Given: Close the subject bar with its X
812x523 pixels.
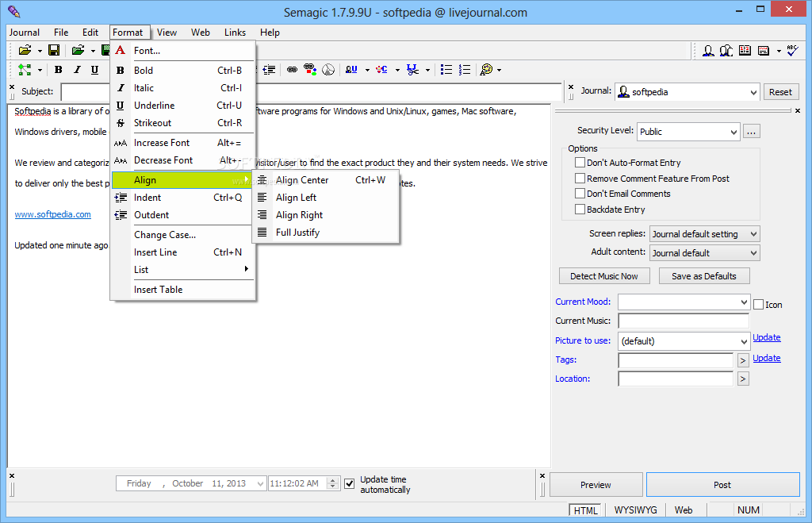Looking at the screenshot, I should click(x=12, y=87).
